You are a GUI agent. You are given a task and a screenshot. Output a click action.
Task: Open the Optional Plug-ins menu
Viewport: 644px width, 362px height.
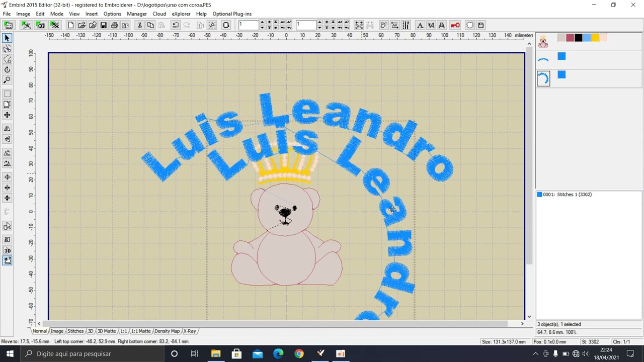232,14
